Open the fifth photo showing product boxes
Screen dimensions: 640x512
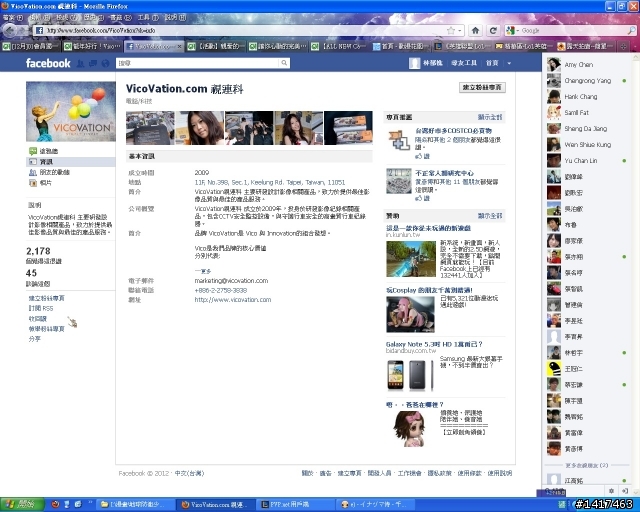[x=348, y=128]
